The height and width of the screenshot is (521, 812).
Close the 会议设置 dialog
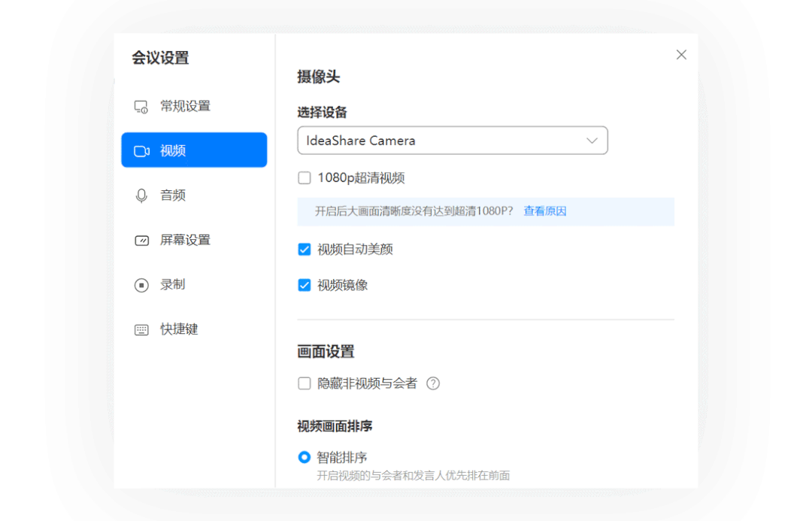(681, 55)
